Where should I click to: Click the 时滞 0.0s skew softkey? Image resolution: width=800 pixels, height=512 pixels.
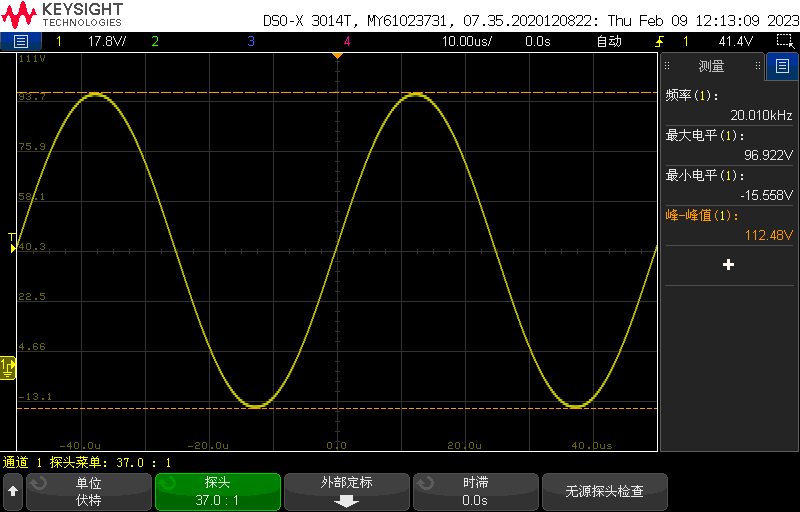pyautogui.click(x=475, y=492)
